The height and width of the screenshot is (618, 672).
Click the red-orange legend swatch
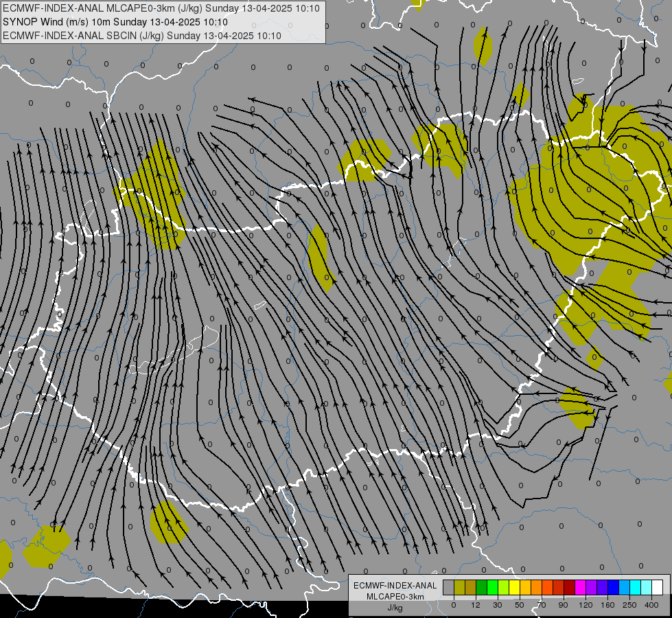click(x=547, y=587)
